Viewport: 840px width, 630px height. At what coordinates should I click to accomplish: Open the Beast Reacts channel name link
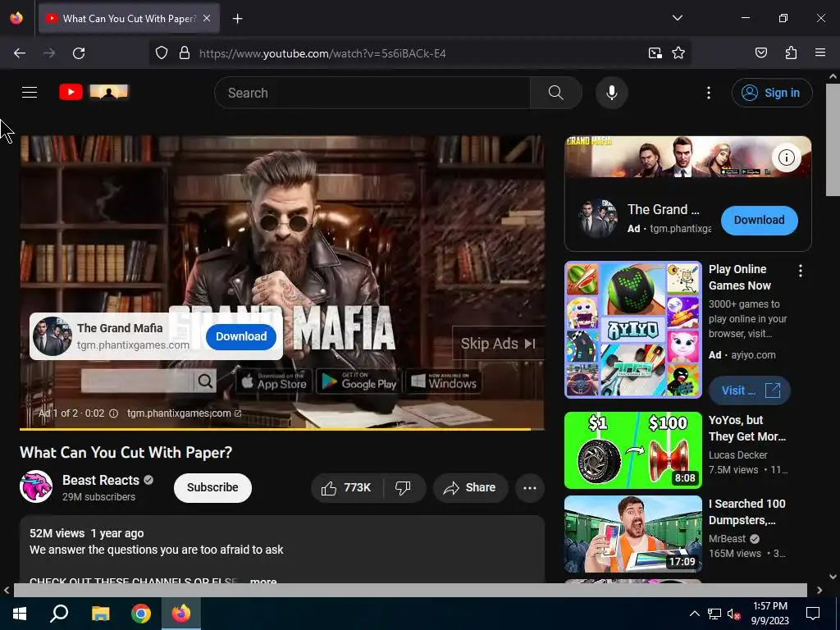[101, 480]
